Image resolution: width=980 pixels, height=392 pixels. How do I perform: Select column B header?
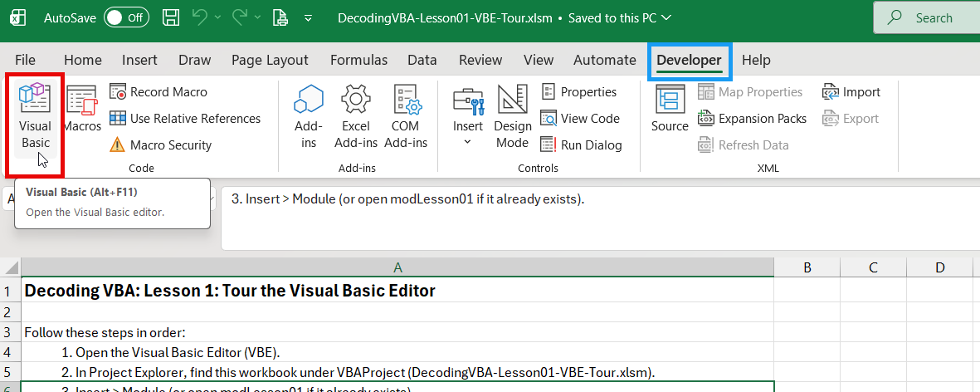[807, 267]
